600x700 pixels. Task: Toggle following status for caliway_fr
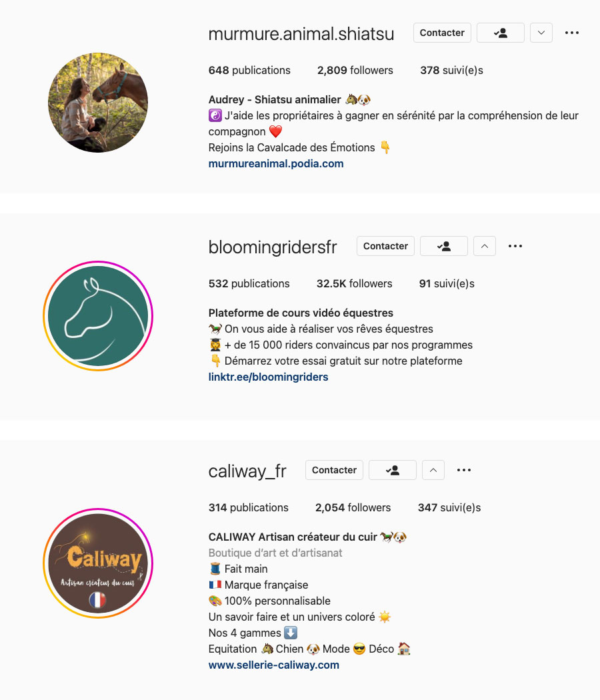[x=393, y=470]
